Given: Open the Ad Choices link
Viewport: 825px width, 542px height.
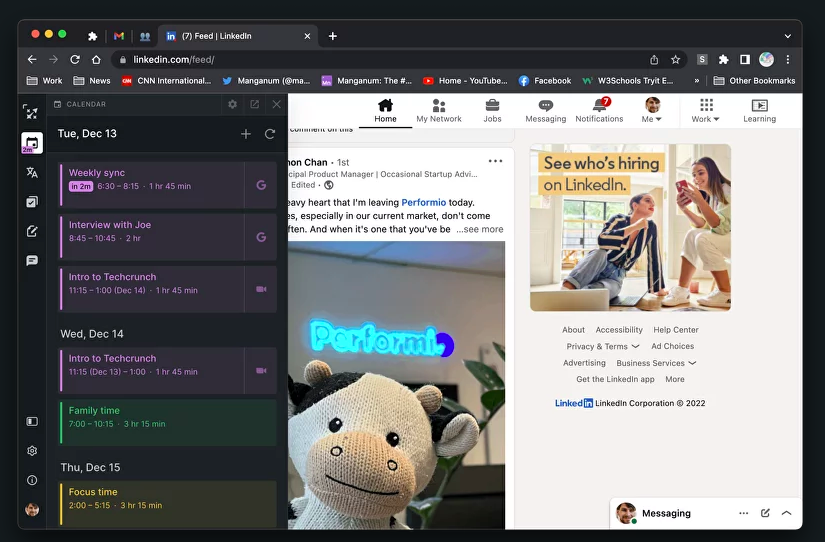Looking at the screenshot, I should 672,346.
